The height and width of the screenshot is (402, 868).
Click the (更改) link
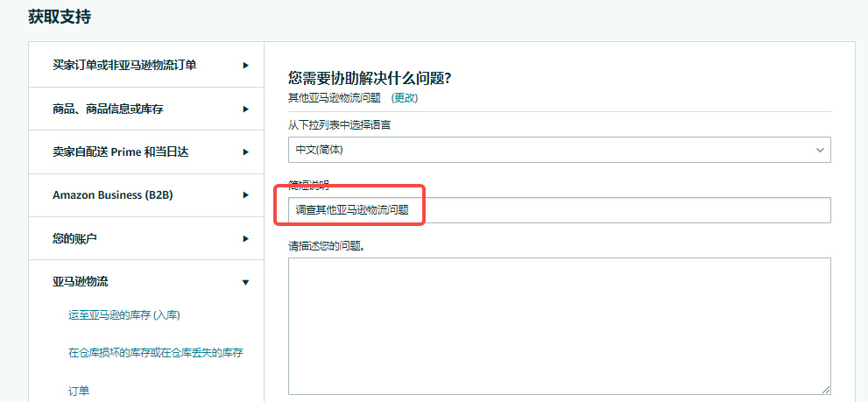(405, 98)
